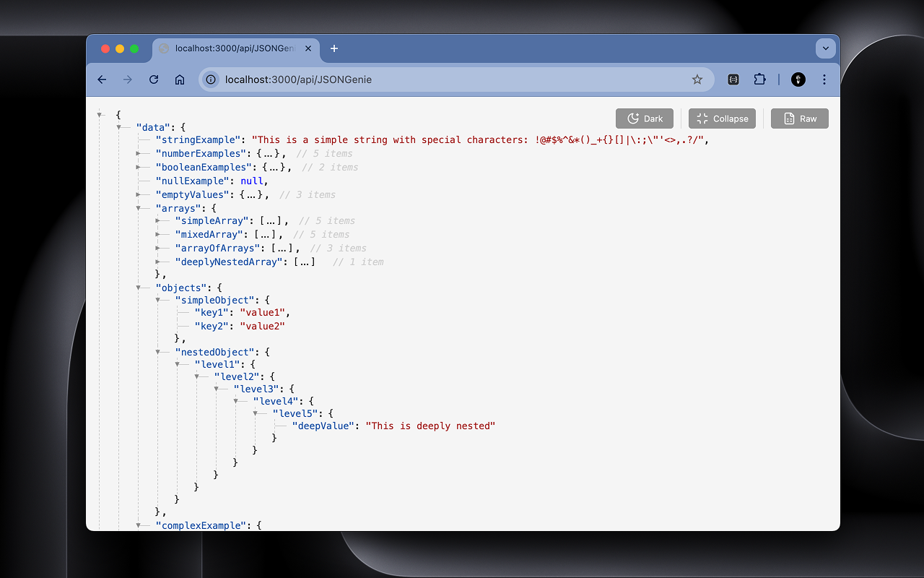Open the browser home page icon

[x=179, y=79]
